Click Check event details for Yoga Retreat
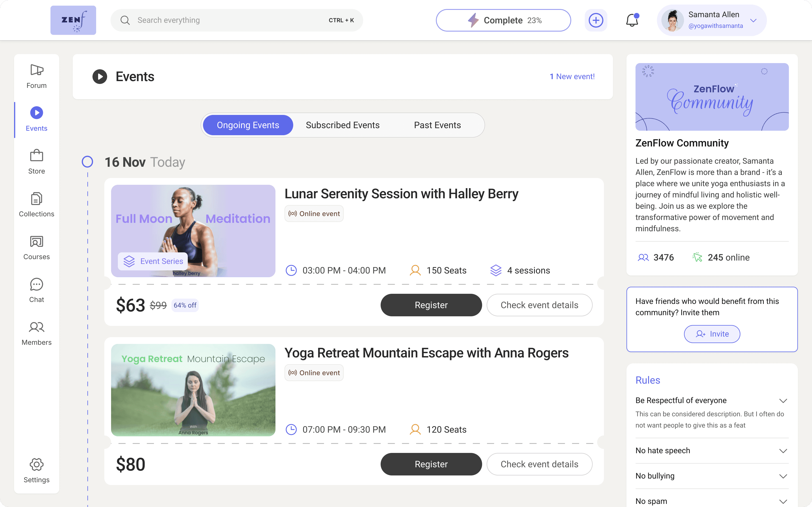This screenshot has height=507, width=812. point(539,464)
